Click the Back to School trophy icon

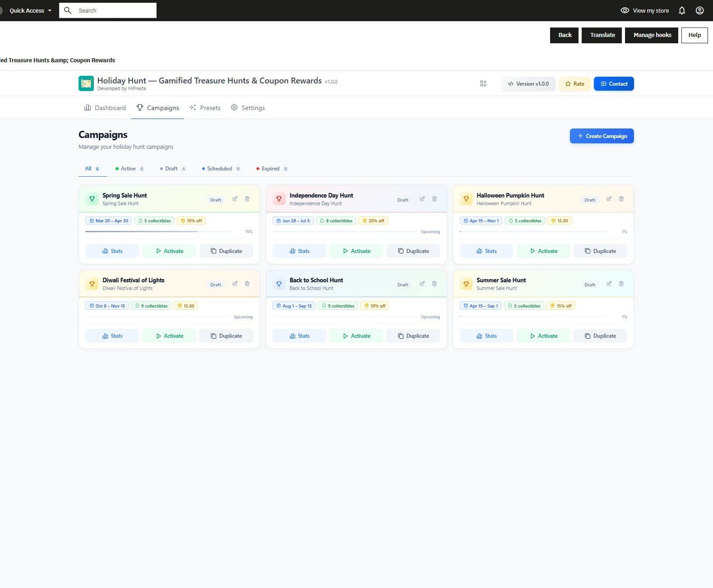click(x=279, y=284)
